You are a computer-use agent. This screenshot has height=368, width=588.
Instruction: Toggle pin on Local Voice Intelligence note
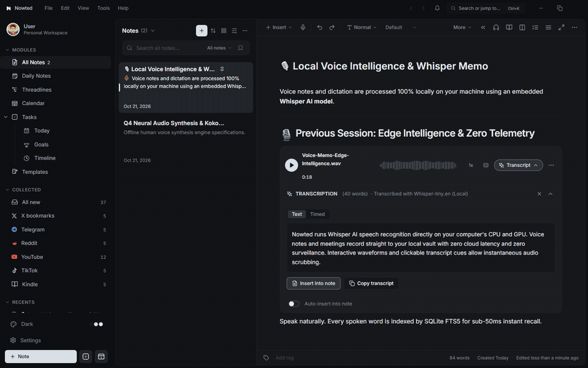(x=222, y=69)
